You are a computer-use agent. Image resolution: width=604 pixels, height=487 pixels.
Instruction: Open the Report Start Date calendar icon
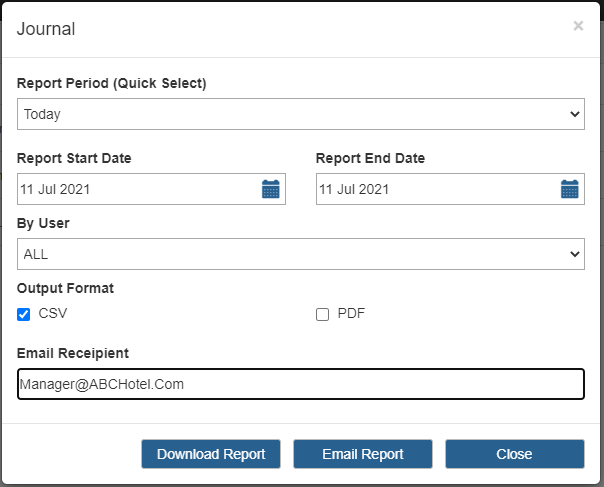pos(270,189)
